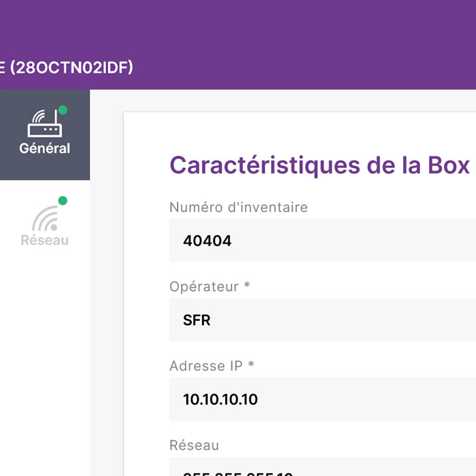476x476 pixels.
Task: Select the Opérateur field showing SFR
Action: coord(322,320)
